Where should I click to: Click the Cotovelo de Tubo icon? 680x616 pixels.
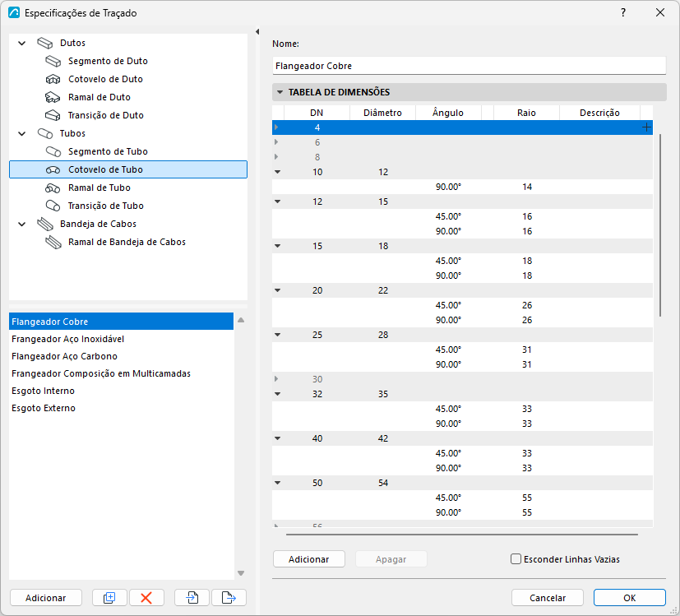pos(53,169)
